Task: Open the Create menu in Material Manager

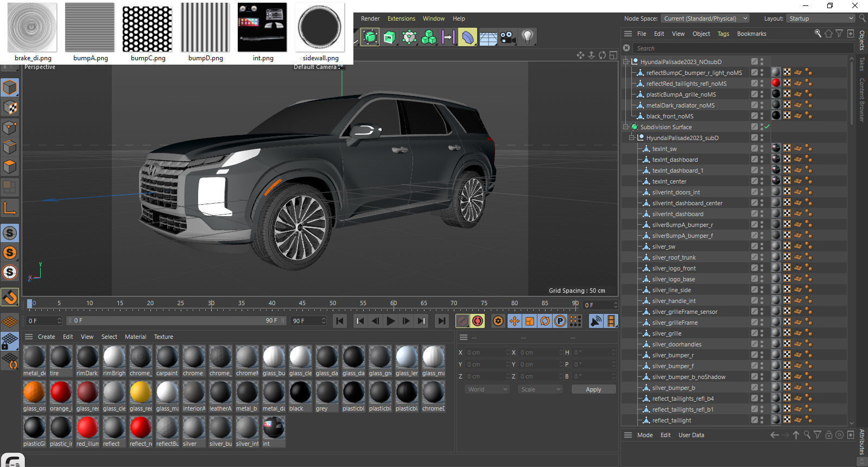Action: [46, 337]
